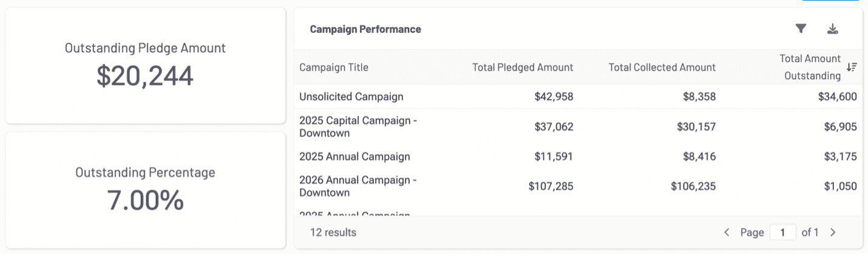The height and width of the screenshot is (256, 868).
Task: Open the Campaign Performance filter options
Action: pos(801,29)
